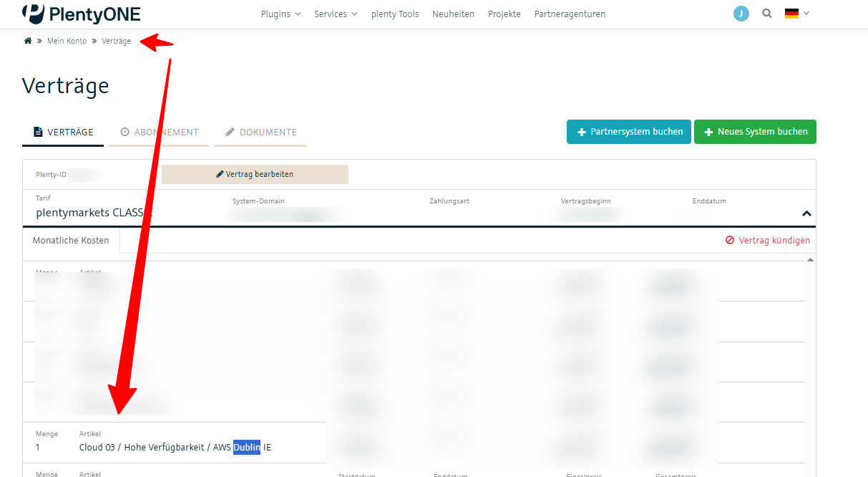
Task: Click Vertrag kündigen link
Action: [x=768, y=241]
